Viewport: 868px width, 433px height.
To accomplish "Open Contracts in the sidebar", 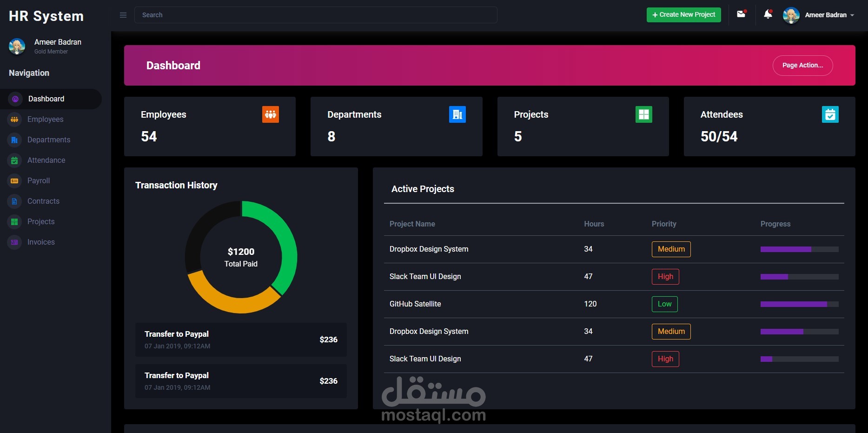I will click(43, 201).
